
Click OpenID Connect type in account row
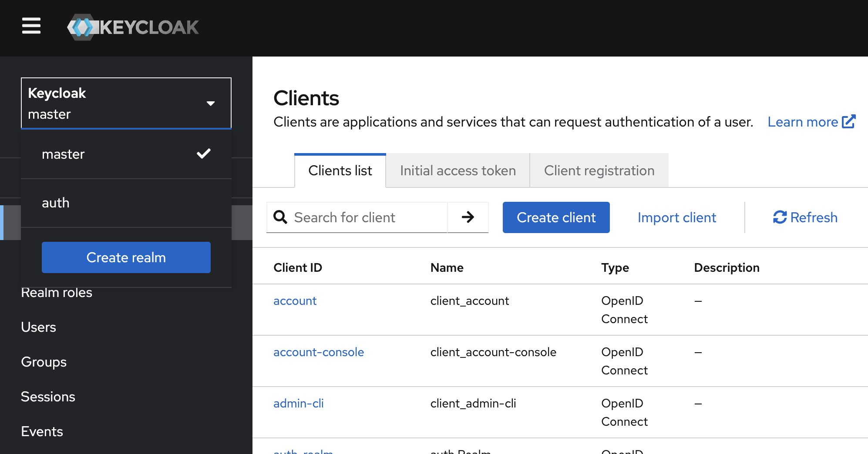point(624,310)
